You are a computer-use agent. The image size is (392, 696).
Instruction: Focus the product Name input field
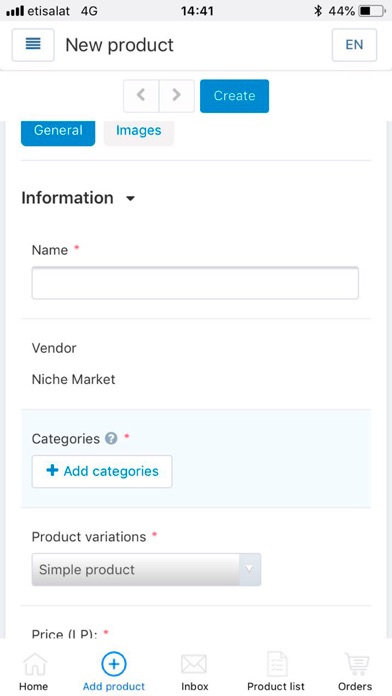[x=195, y=283]
